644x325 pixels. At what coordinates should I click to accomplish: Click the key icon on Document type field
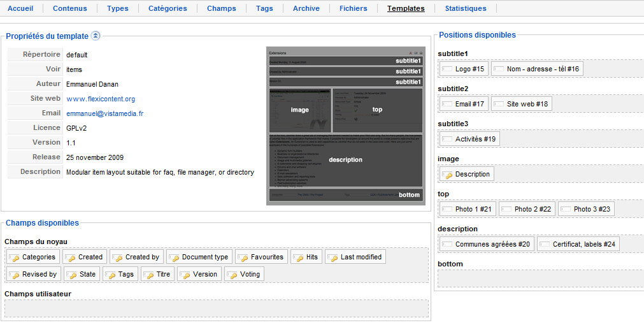click(x=175, y=257)
